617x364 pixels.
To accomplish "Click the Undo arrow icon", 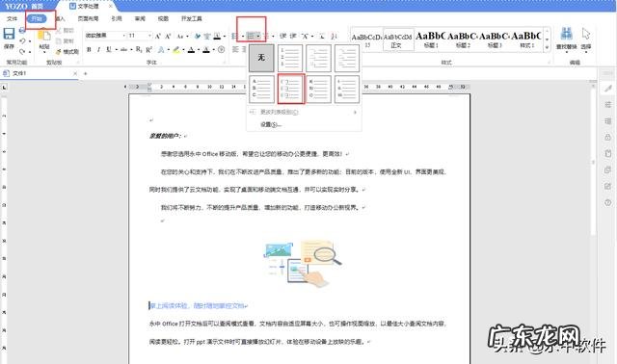I will (22, 40).
